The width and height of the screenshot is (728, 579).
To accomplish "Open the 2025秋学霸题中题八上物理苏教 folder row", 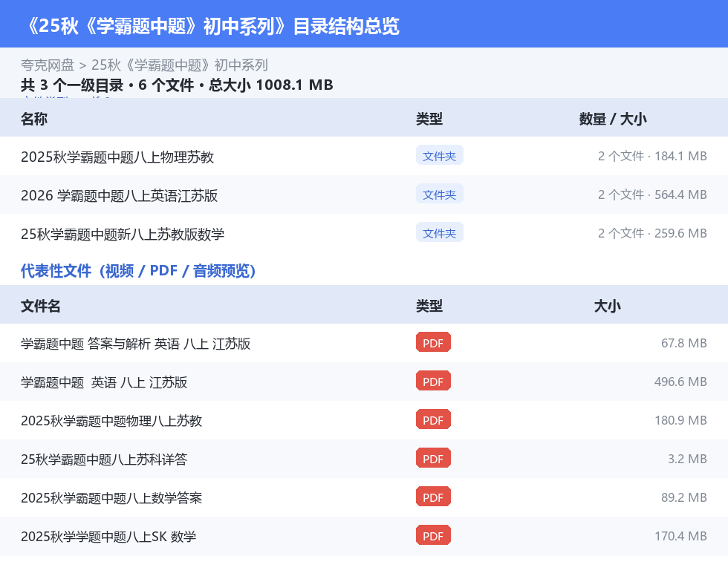I will pos(364,157).
